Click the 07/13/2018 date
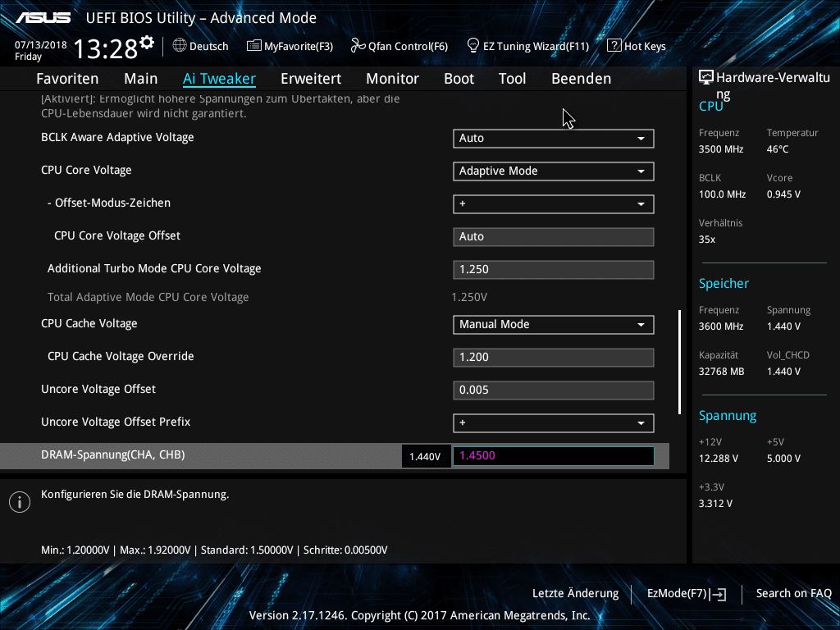840x630 pixels. [x=41, y=45]
